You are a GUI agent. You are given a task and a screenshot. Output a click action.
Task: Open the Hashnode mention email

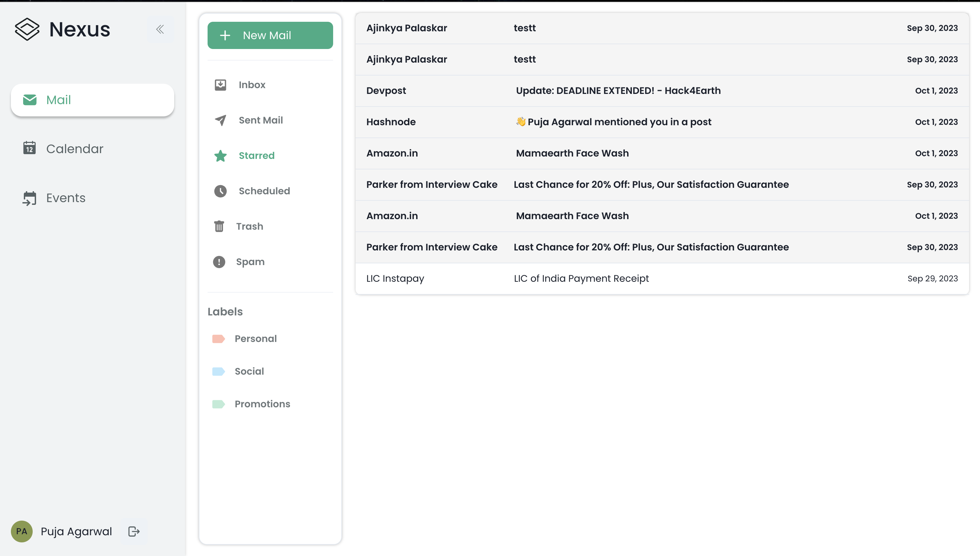tap(619, 122)
